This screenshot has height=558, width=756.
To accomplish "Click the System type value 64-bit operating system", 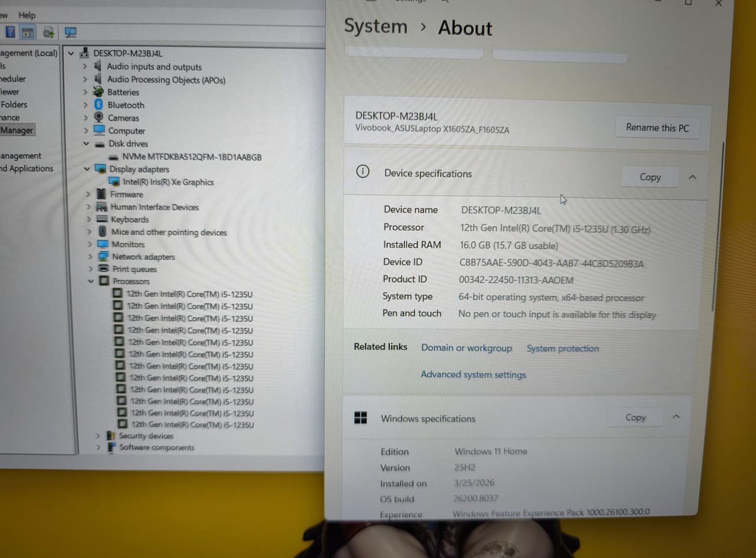I will click(551, 298).
